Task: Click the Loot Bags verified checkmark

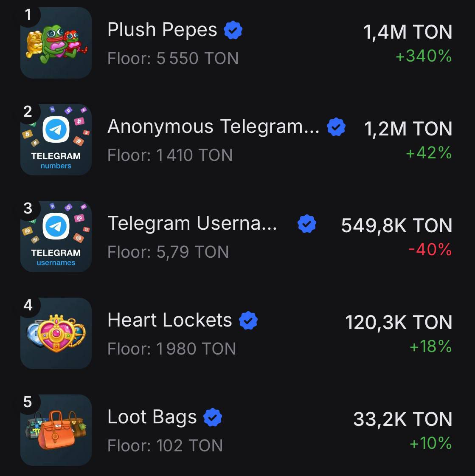Action: (x=213, y=417)
